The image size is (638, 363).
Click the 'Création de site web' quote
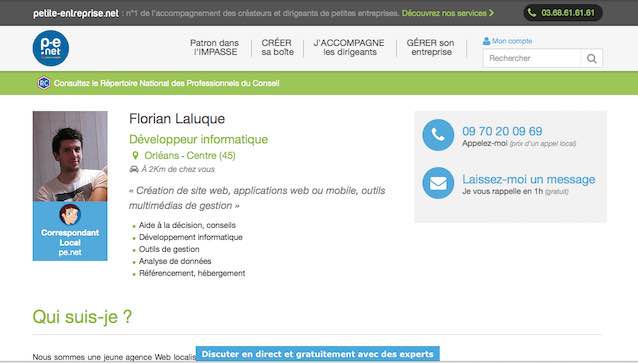[x=257, y=198]
